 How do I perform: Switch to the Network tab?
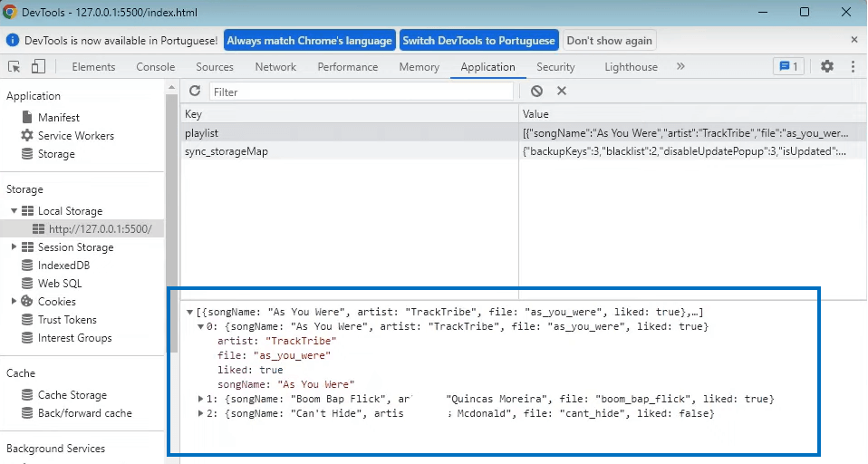(x=275, y=67)
